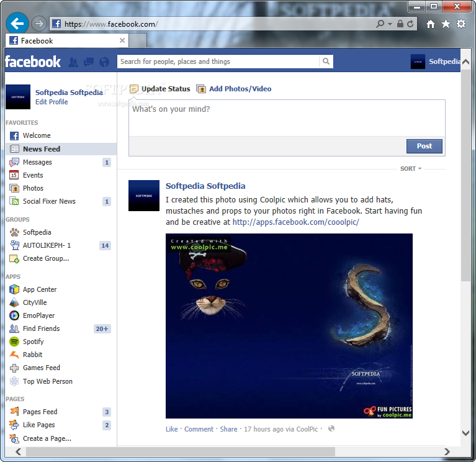Click the browser Back arrow button
The height and width of the screenshot is (462, 476).
click(x=17, y=23)
